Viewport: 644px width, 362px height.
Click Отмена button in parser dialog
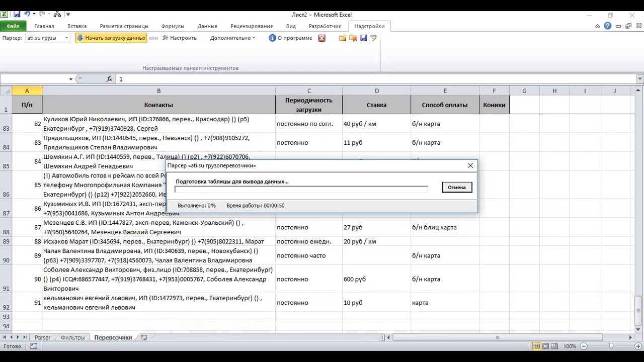457,187
